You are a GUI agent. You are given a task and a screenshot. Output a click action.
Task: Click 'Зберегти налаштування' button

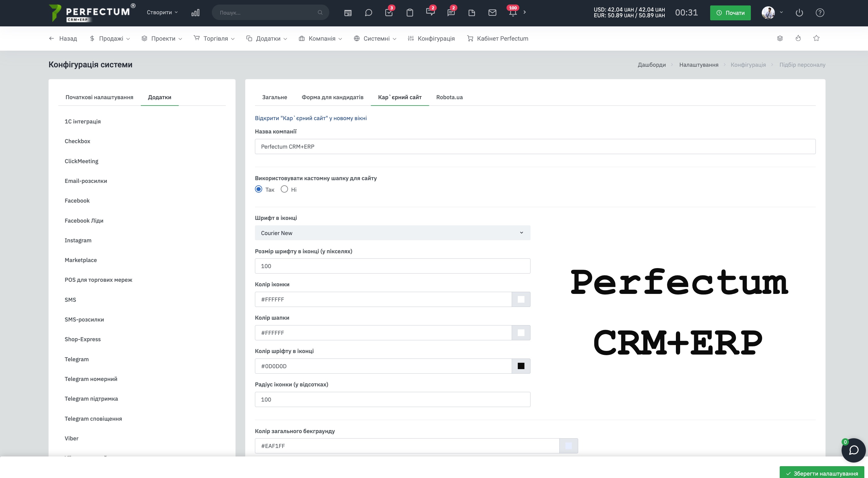point(822,473)
